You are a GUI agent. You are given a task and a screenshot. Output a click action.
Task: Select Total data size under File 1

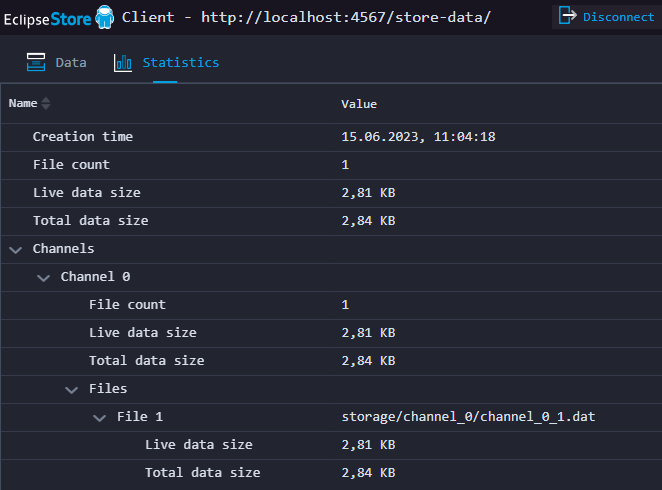[x=203, y=472]
